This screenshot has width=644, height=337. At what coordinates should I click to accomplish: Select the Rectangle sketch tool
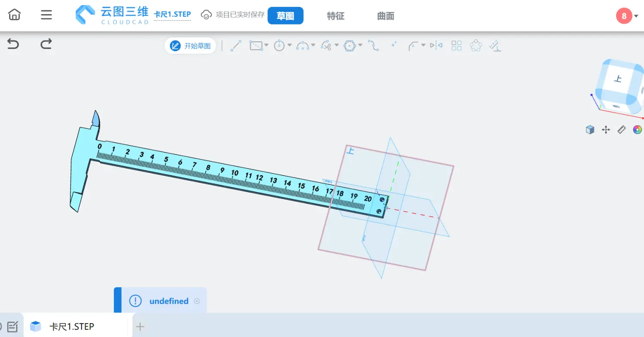[x=256, y=46]
